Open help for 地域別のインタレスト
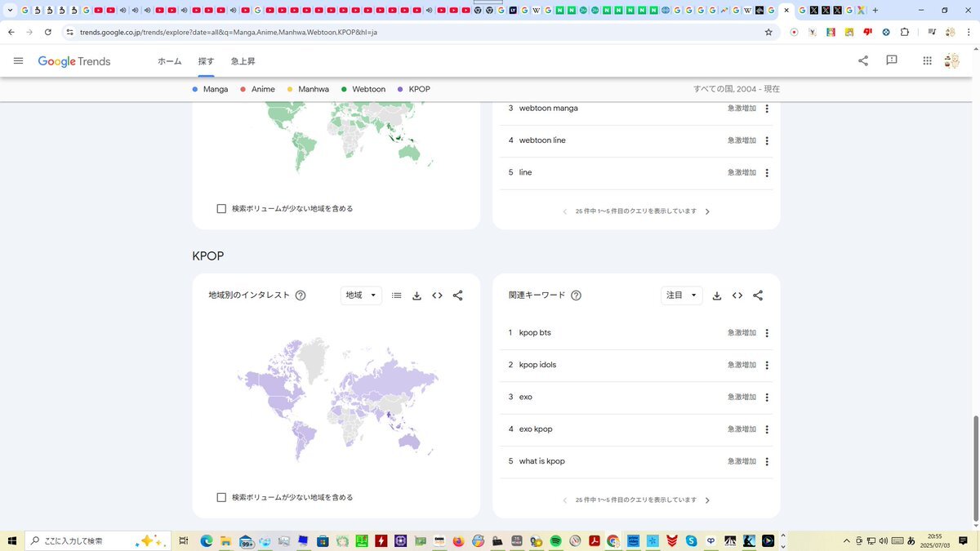The height and width of the screenshot is (551, 980). pyautogui.click(x=301, y=295)
